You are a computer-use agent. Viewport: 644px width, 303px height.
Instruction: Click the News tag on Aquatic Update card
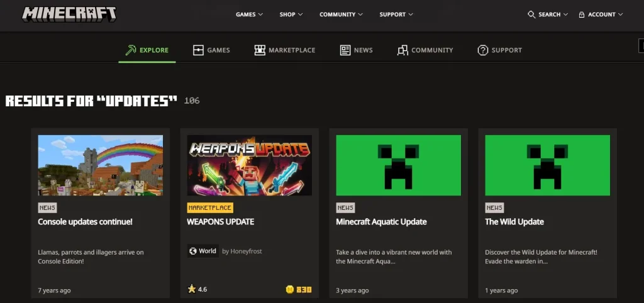pos(345,207)
